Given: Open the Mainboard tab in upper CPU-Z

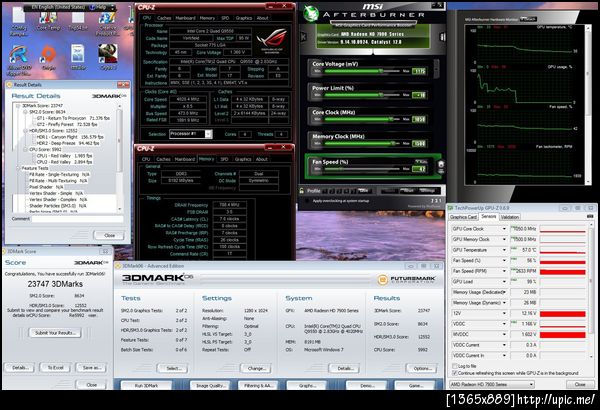Looking at the screenshot, I should pos(185,18).
